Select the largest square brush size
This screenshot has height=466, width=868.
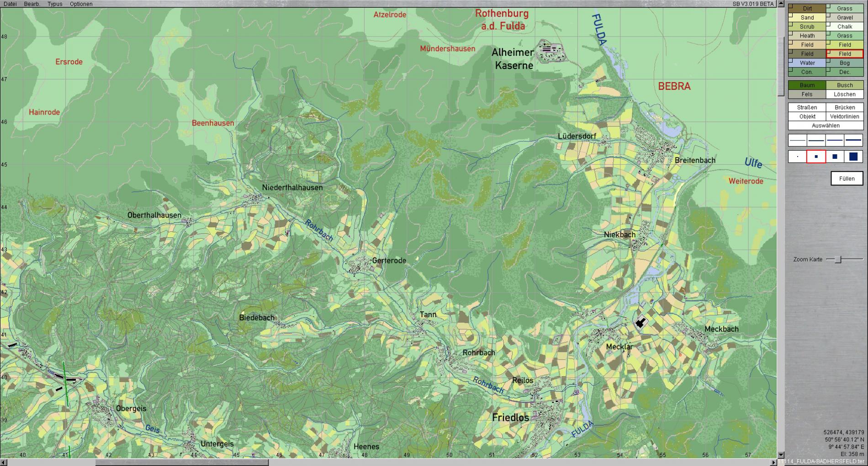point(853,157)
